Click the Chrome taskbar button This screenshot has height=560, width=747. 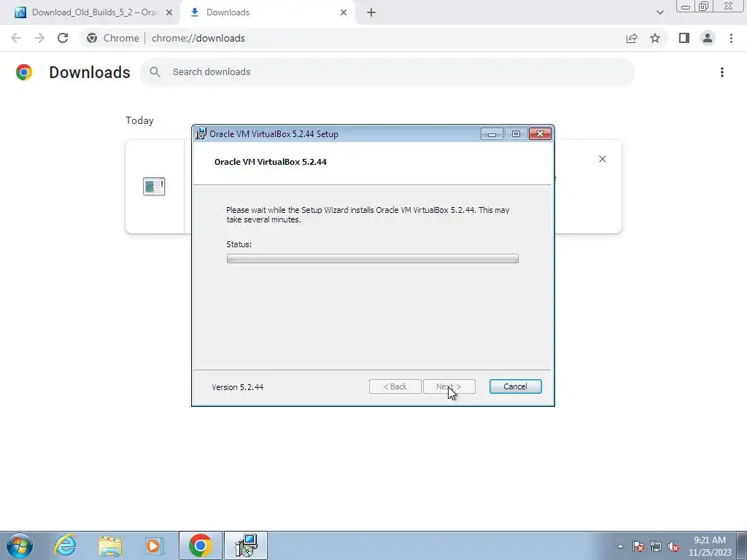coord(200,545)
